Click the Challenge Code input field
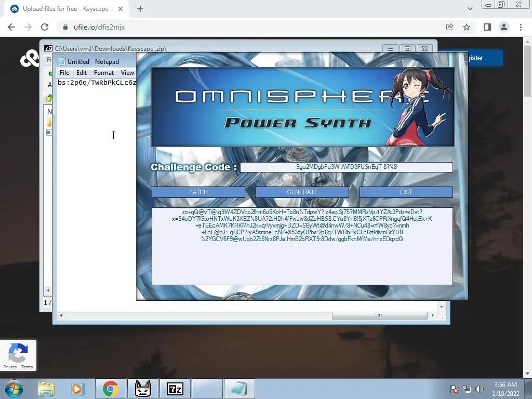The width and height of the screenshot is (532, 399). coord(347,167)
